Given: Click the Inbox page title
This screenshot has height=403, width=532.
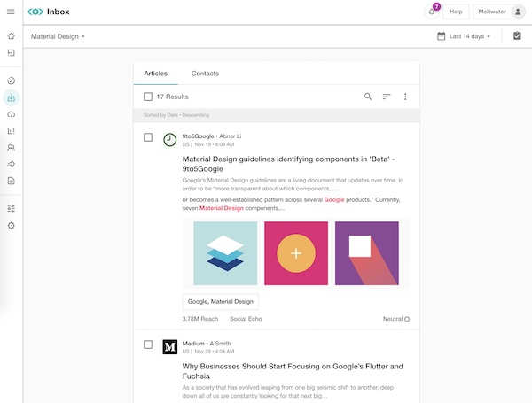Looking at the screenshot, I should 58,12.
